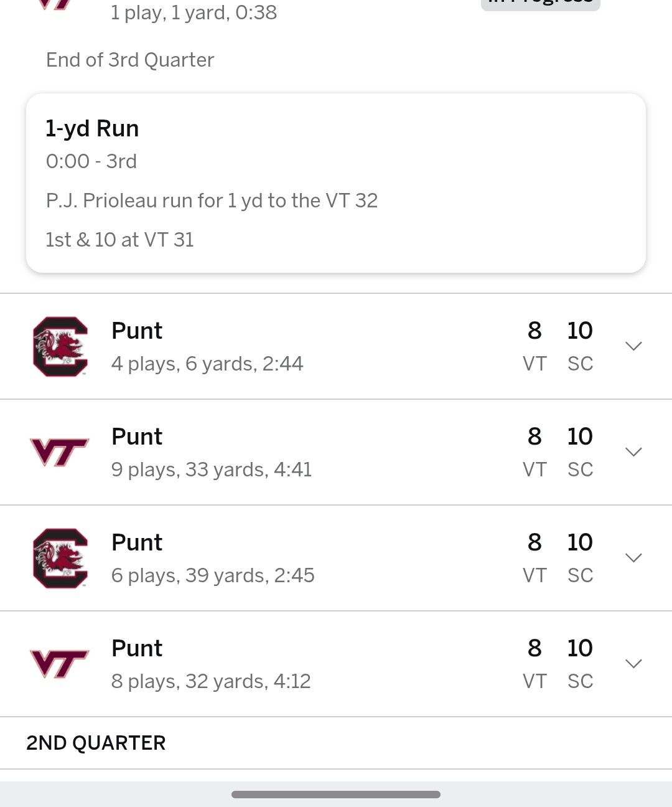Tap the In Progress badge
This screenshot has width=672, height=807.
[x=541, y=4]
